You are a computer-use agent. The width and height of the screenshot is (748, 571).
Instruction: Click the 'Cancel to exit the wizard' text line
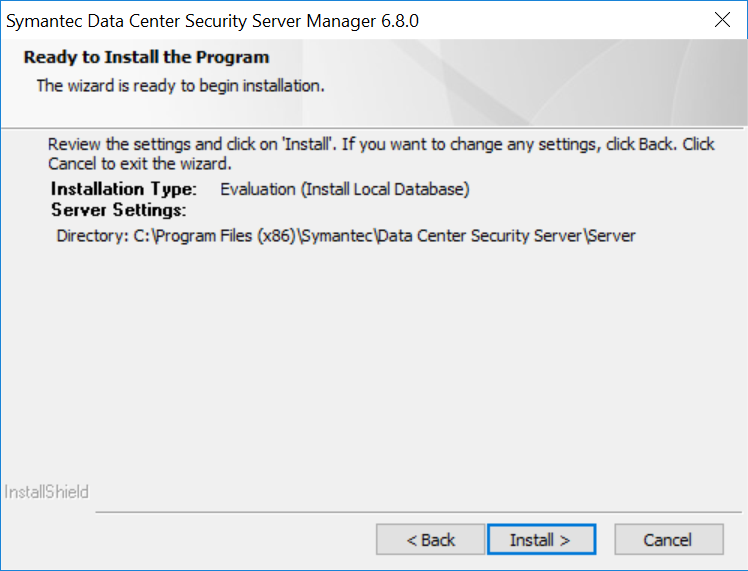[140, 163]
